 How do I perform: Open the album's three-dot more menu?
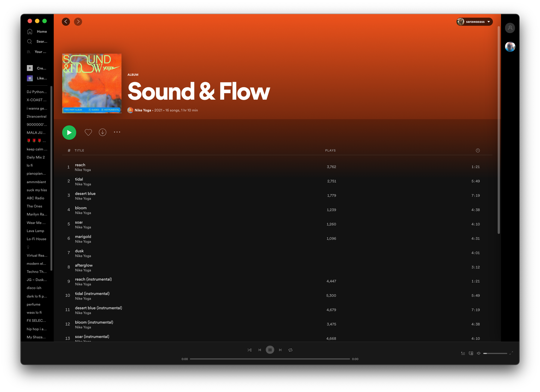click(x=117, y=132)
